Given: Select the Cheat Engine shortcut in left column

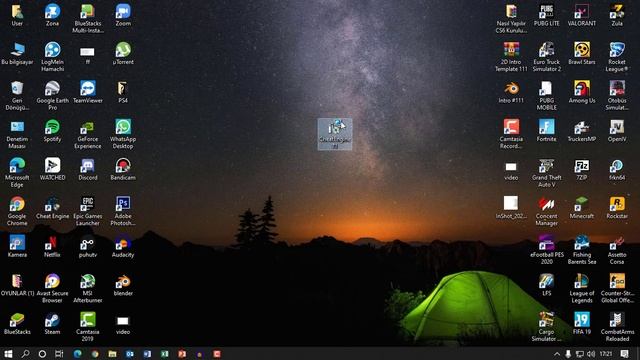Looking at the screenshot, I should (52, 208).
